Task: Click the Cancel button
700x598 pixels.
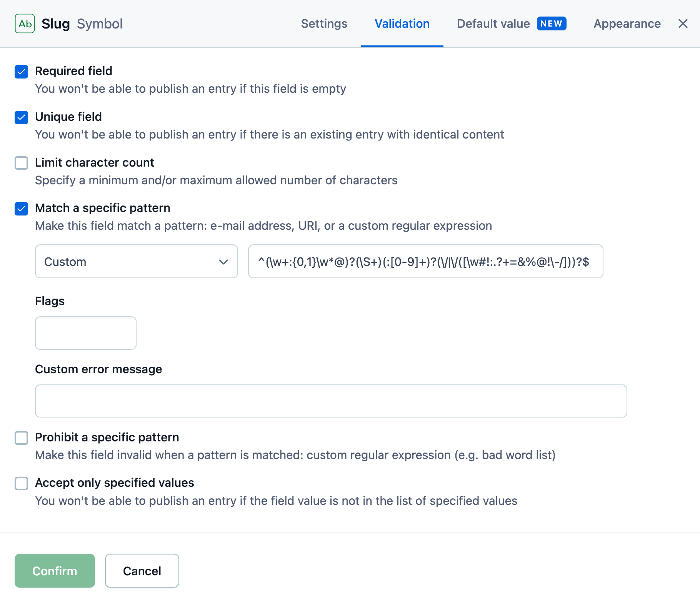Action: [x=142, y=571]
